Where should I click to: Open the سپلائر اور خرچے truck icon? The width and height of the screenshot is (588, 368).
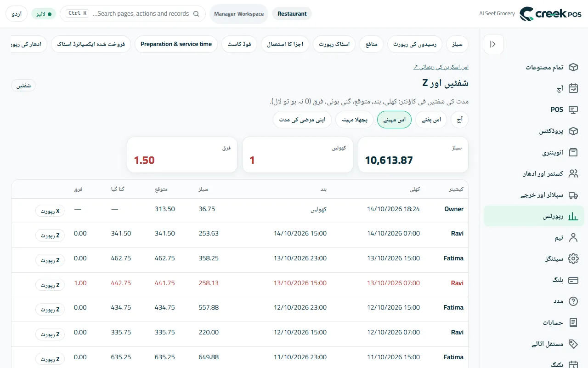573,195
